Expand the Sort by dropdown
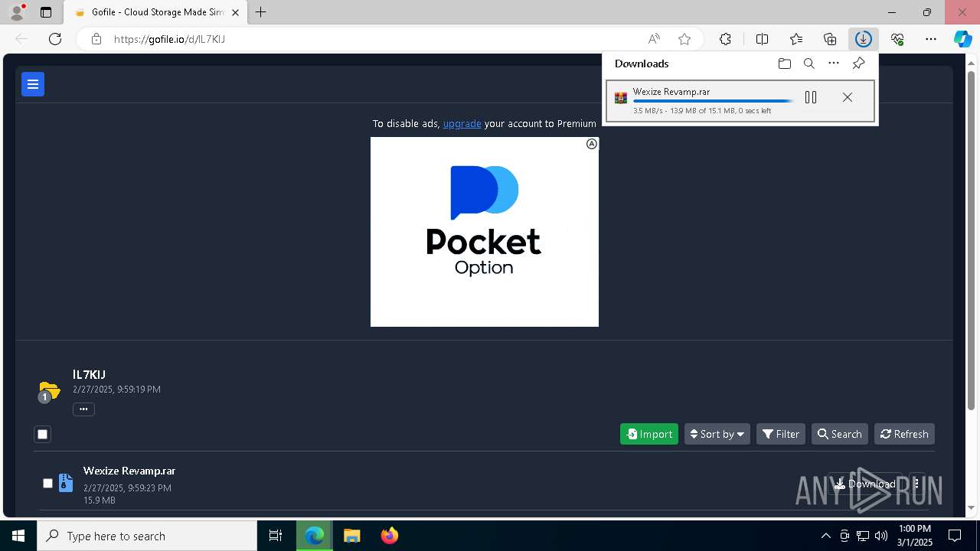Screen dimensions: 980x551 pos(717,434)
